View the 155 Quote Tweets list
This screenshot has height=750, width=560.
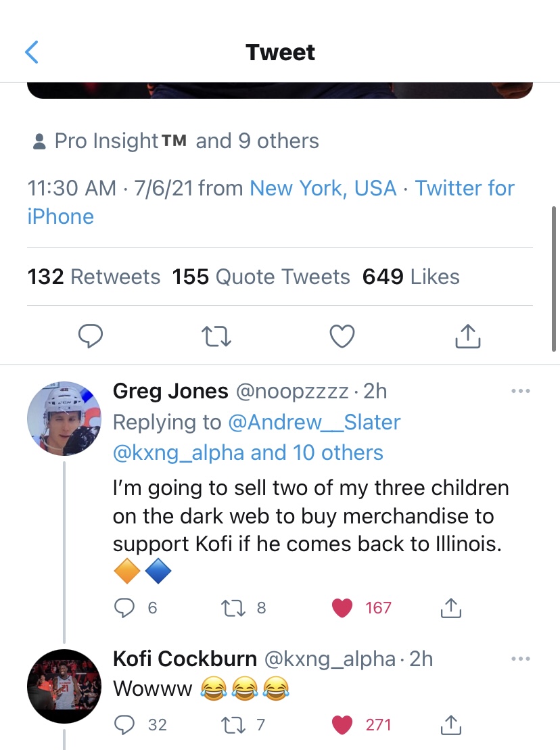pos(261,277)
